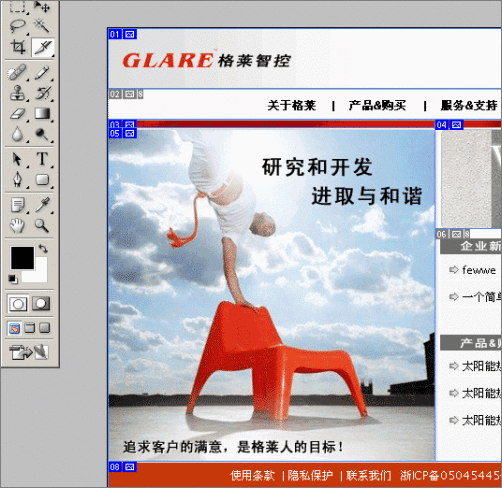Click the slice 04 badge

(441, 125)
